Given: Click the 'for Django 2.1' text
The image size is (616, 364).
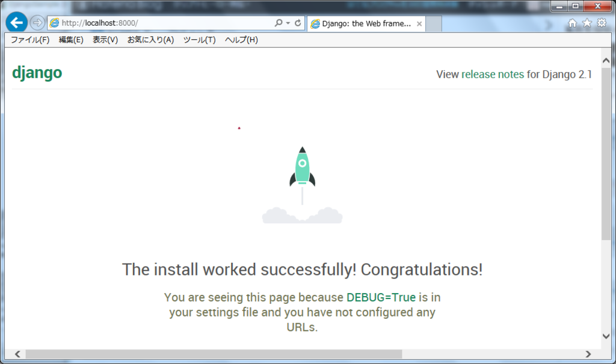Looking at the screenshot, I should coord(559,74).
